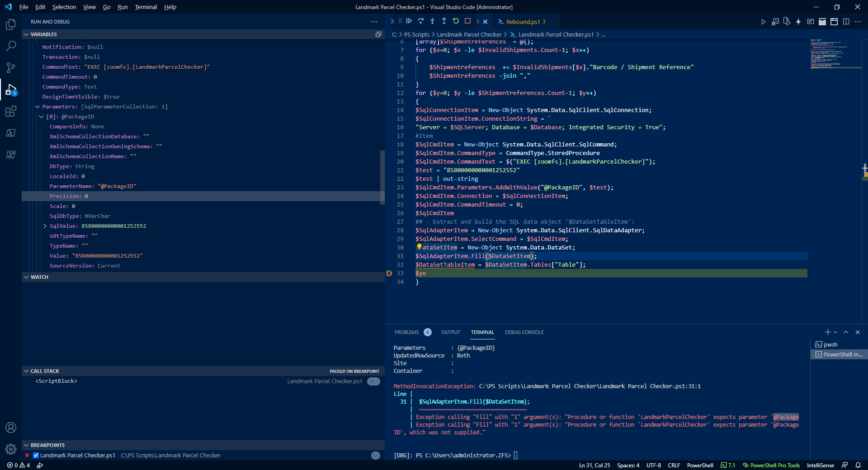Image resolution: width=868 pixels, height=470 pixels.
Task: Collapse the Parameters SqlParameterCollection node
Action: 38,107
